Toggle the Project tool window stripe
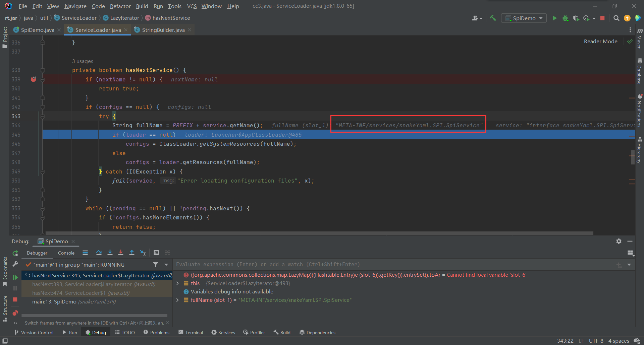This screenshot has width=644, height=345. click(x=5, y=38)
